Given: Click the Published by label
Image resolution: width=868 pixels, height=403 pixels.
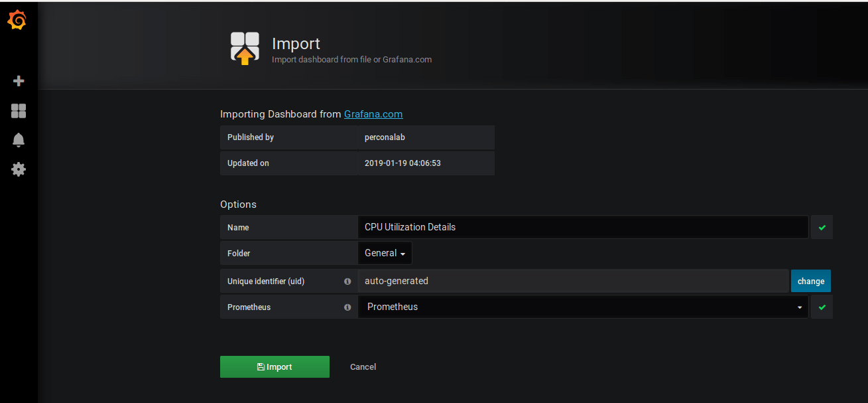Looking at the screenshot, I should pos(251,137).
